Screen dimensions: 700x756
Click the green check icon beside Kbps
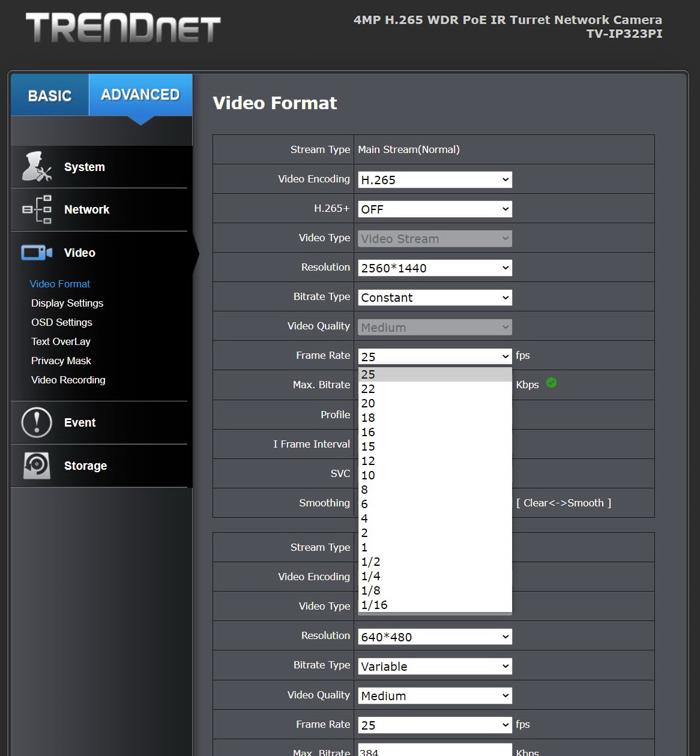coord(552,382)
